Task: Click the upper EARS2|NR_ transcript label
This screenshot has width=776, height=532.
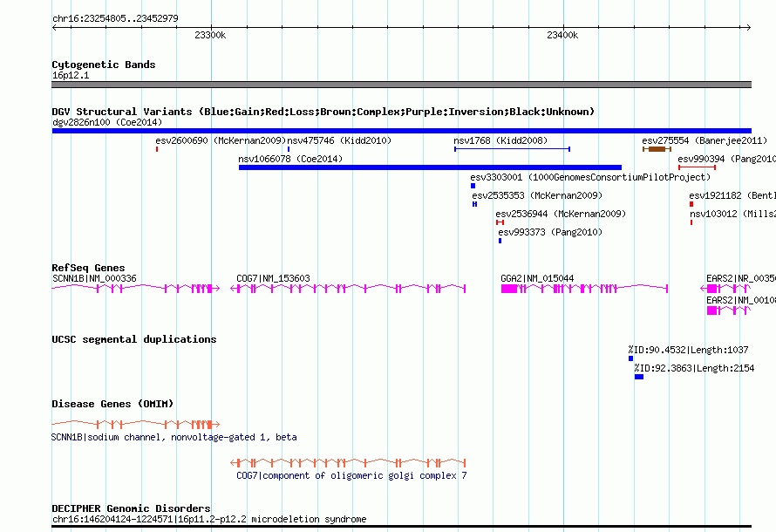Action: coord(741,278)
